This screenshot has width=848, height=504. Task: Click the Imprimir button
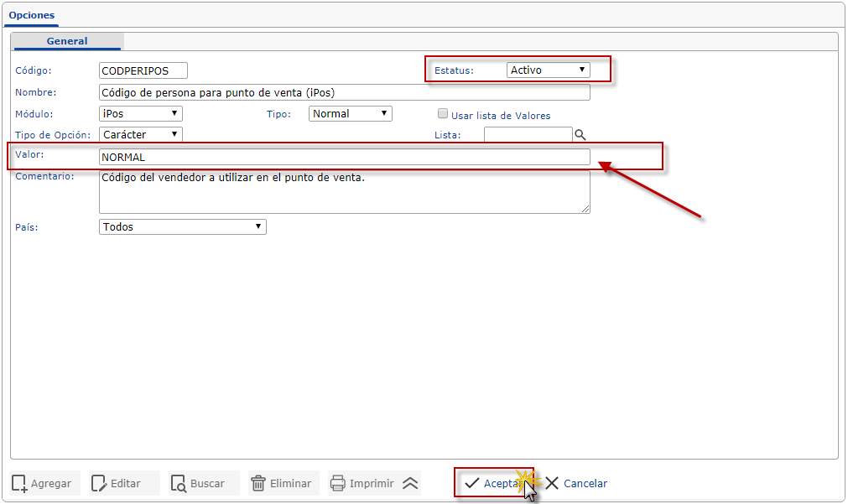363,483
